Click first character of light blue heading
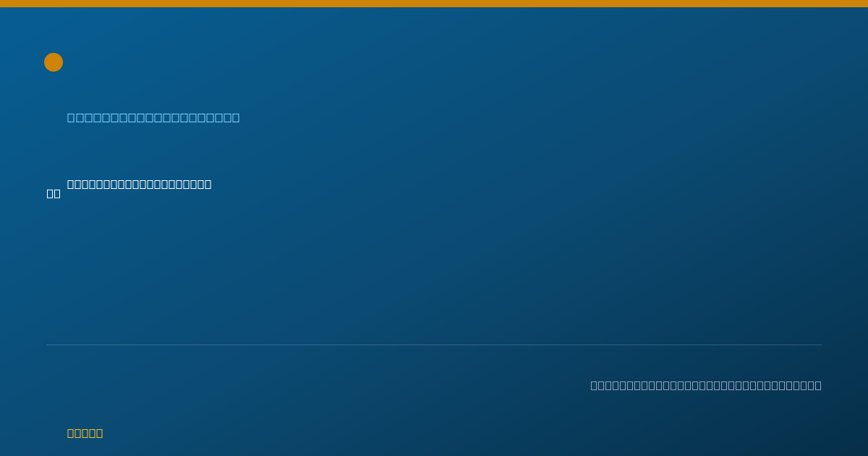The height and width of the screenshot is (456, 868). point(72,117)
